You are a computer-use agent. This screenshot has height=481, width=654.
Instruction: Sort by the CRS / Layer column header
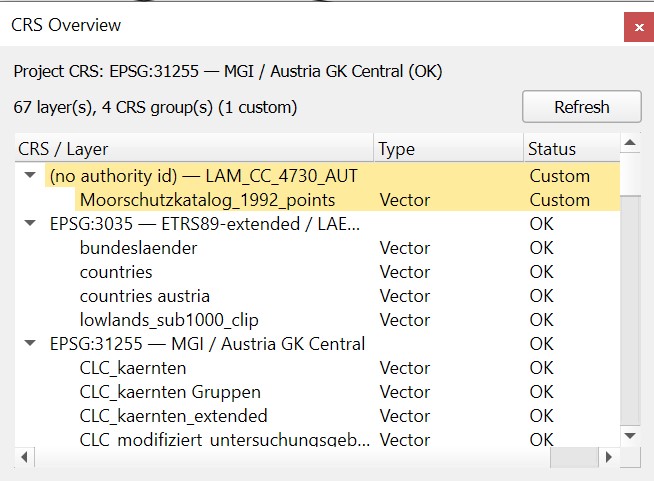194,149
